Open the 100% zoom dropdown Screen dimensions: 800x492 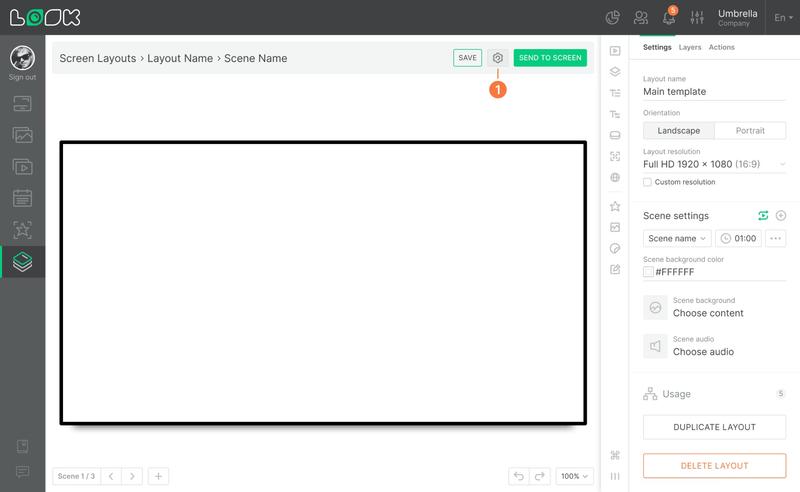pos(574,476)
